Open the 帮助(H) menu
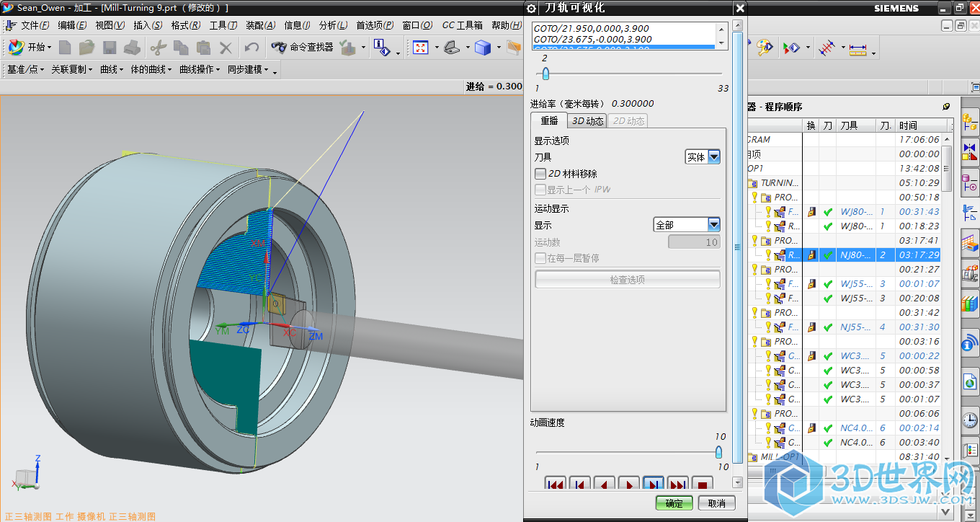This screenshot has height=522, width=980. (x=505, y=25)
